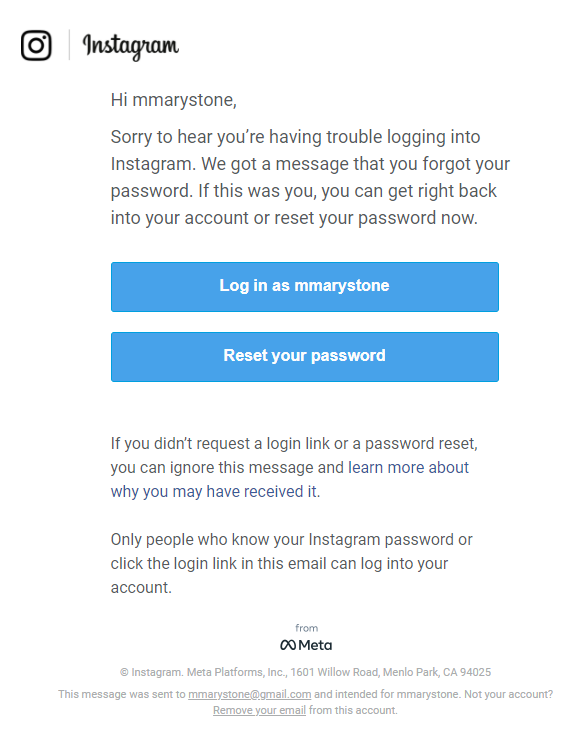Click the 'Not your account?' footer text
This screenshot has width=573, height=734.
point(508,694)
